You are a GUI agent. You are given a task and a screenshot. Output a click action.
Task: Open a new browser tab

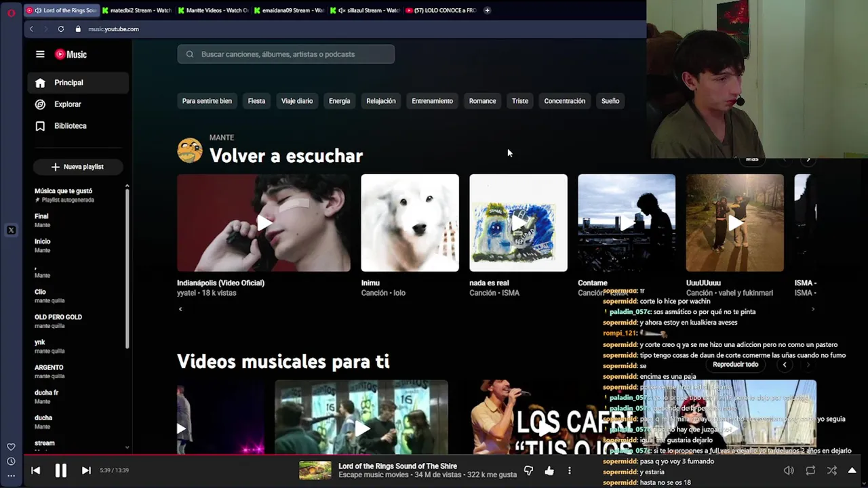click(487, 10)
